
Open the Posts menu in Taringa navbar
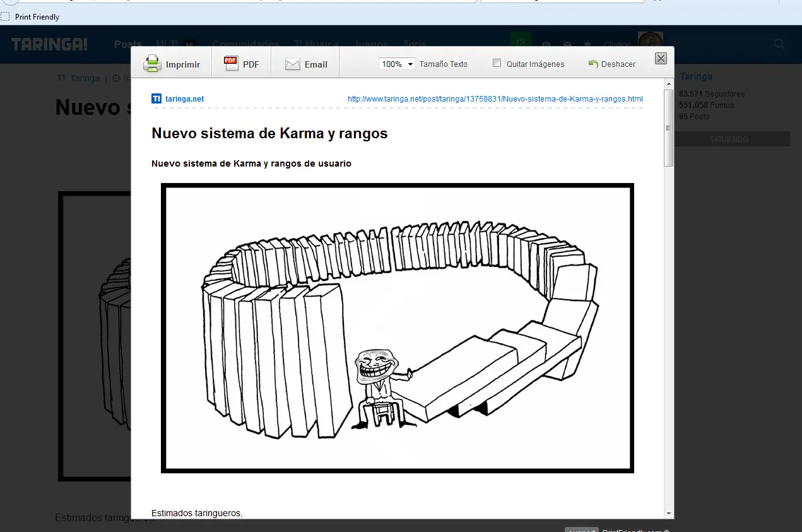pos(127,44)
